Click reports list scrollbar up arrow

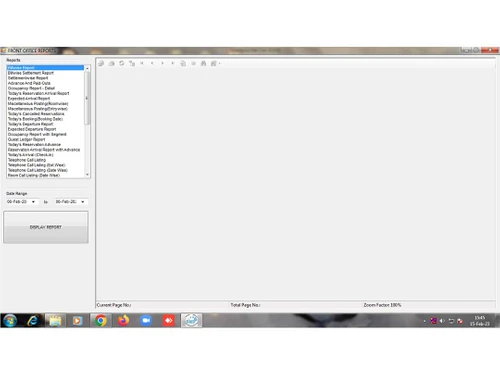tap(87, 68)
